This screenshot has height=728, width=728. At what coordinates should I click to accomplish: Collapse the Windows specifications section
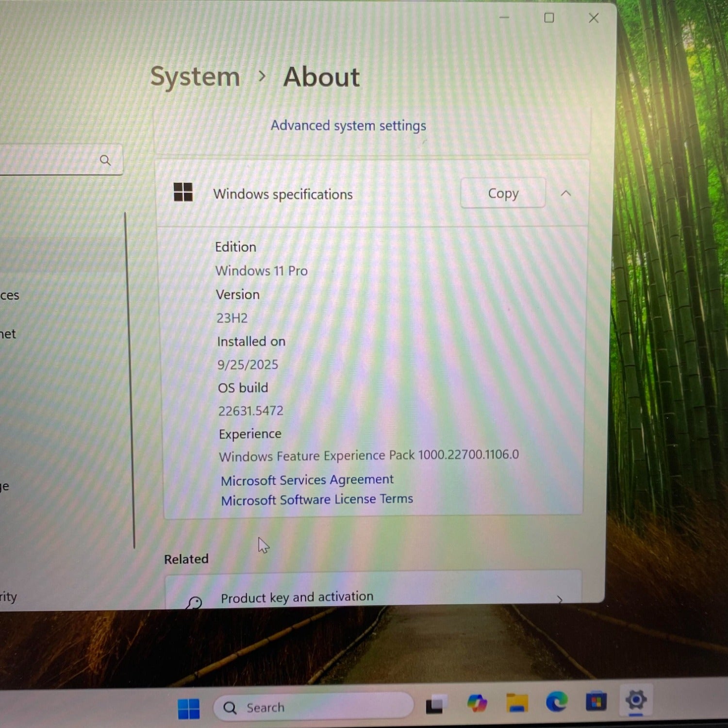(x=566, y=194)
